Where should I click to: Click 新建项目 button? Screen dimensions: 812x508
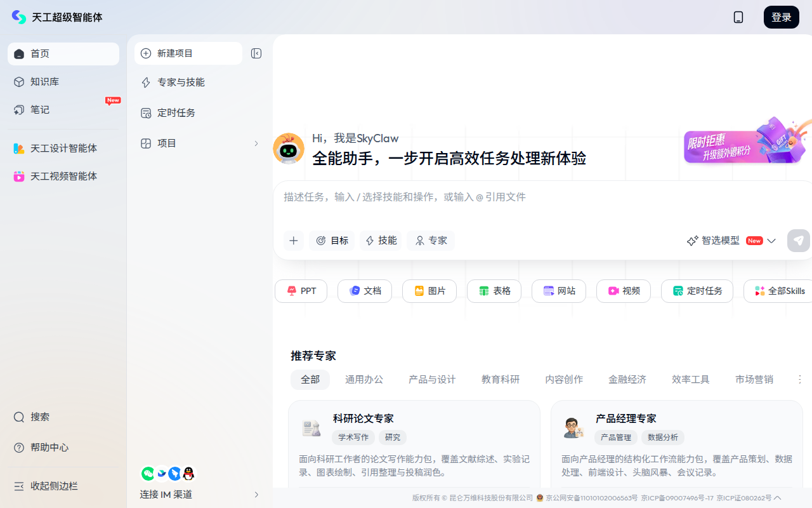[x=188, y=53]
